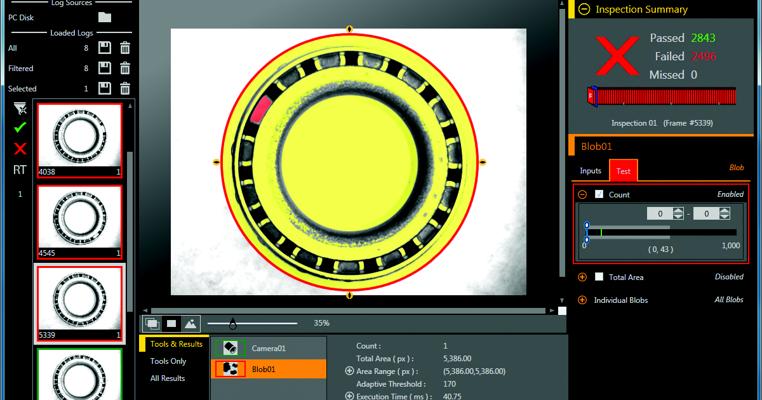Switch to Tools Only view
Screen dimensions: 762x400
pos(168,361)
